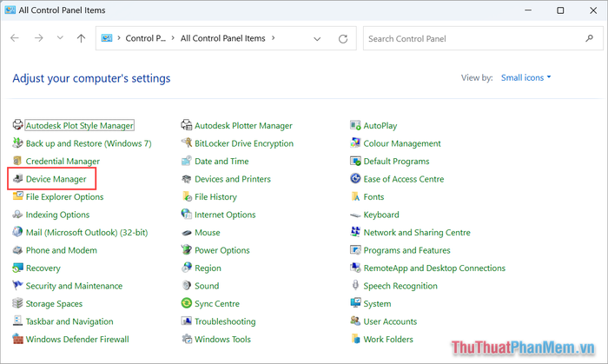Click the Credential Manager safe icon
Viewport: 608px width, 364px height.
tap(17, 161)
